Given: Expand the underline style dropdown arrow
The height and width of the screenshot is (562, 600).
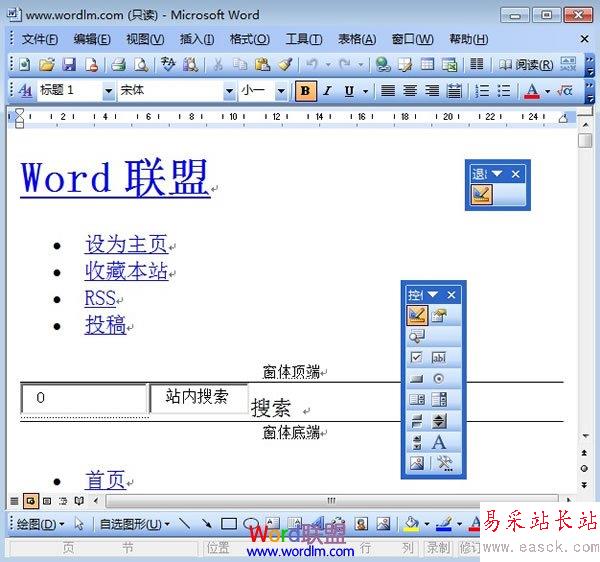Looking at the screenshot, I should coord(365,91).
